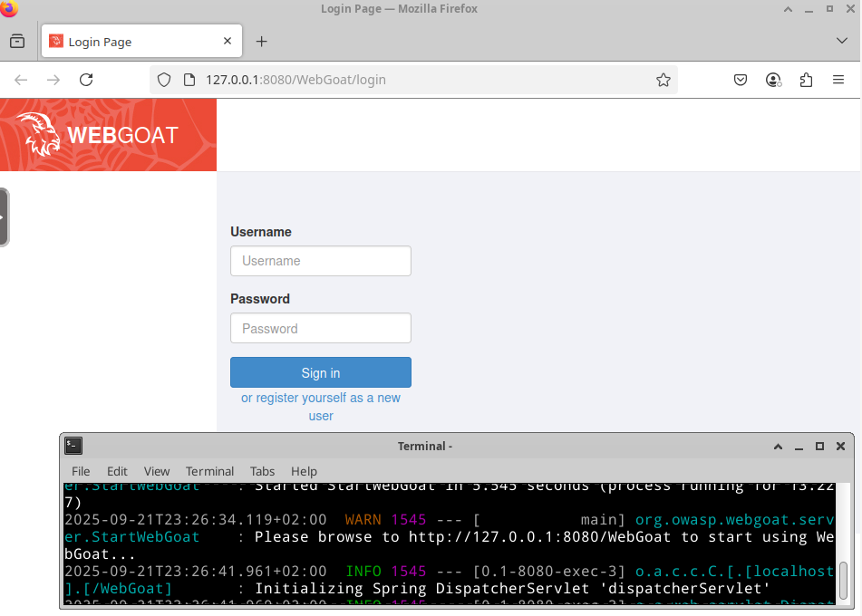
Task: Focus the Password input field
Action: pyautogui.click(x=321, y=328)
